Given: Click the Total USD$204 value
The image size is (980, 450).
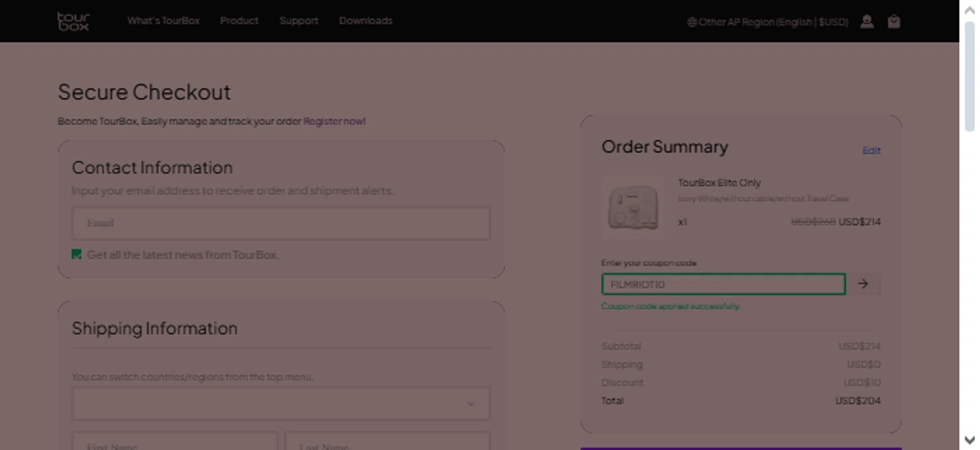Looking at the screenshot, I should [x=858, y=401].
